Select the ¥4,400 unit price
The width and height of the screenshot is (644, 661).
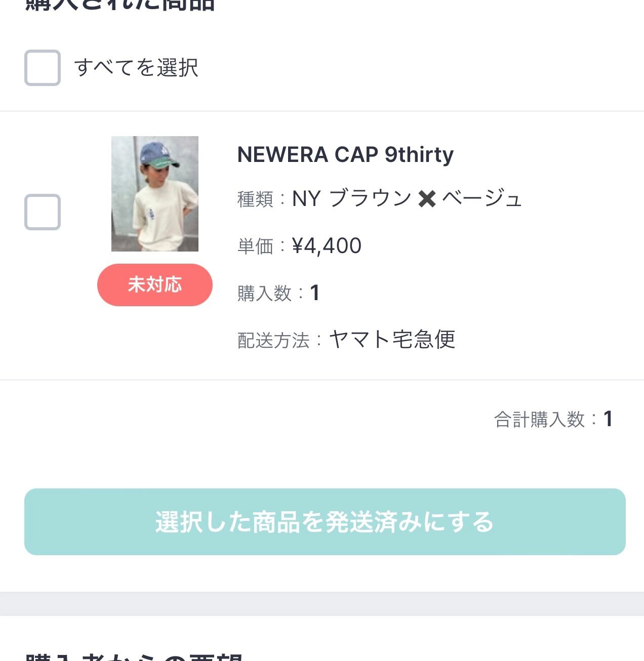pyautogui.click(x=327, y=246)
